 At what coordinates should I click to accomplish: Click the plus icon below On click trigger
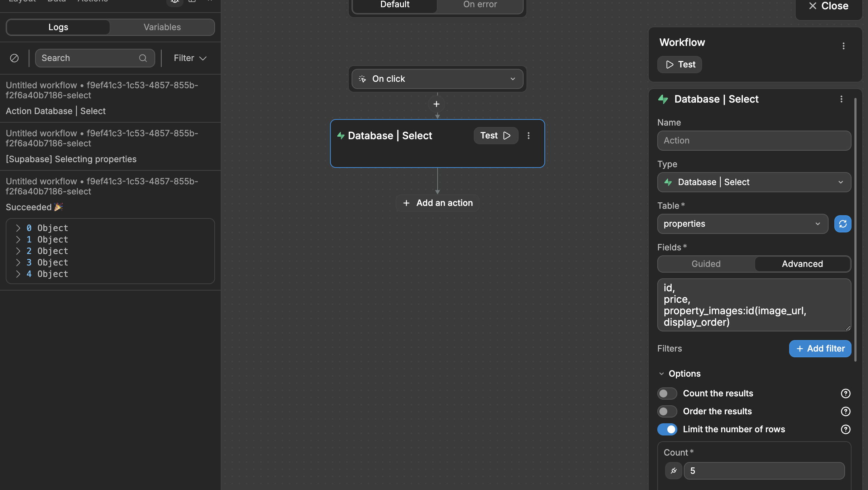(x=437, y=104)
